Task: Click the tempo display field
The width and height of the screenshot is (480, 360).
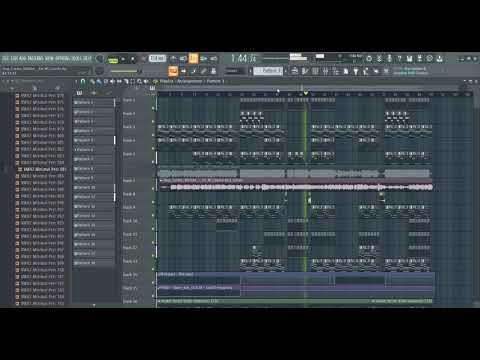Action: 157,58
